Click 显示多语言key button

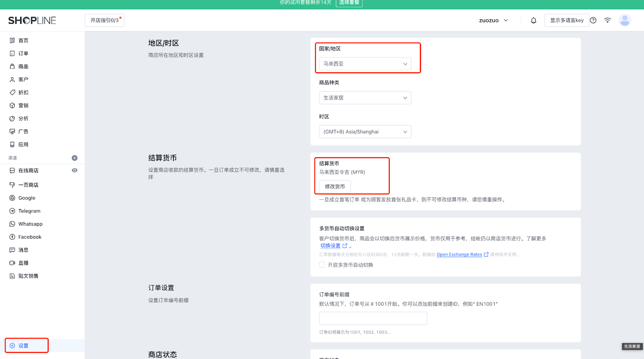click(x=567, y=20)
